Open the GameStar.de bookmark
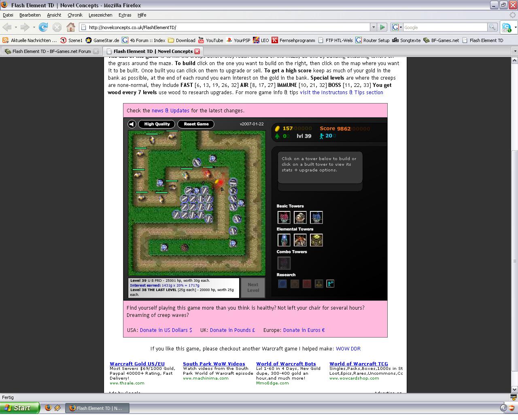Image resolution: width=518 pixels, height=420 pixels. [x=102, y=40]
